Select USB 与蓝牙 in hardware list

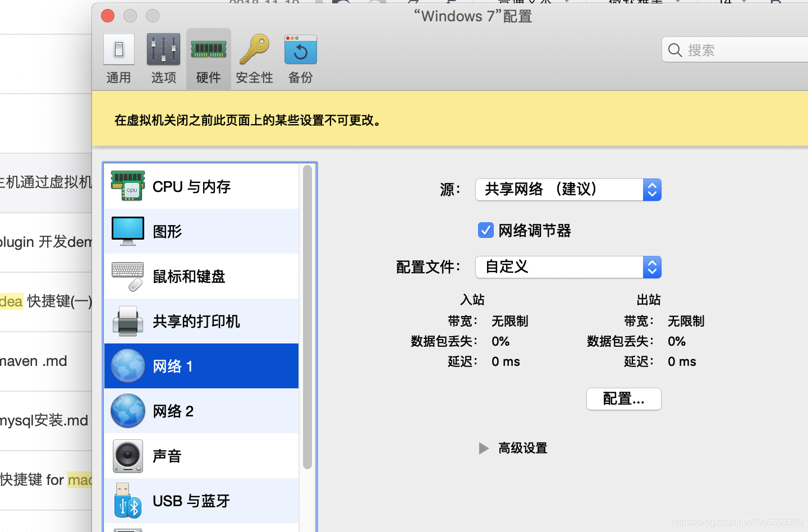(201, 501)
